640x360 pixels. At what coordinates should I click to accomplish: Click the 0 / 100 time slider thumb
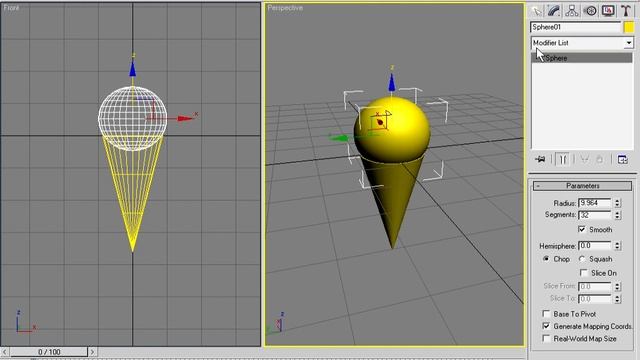click(x=49, y=351)
